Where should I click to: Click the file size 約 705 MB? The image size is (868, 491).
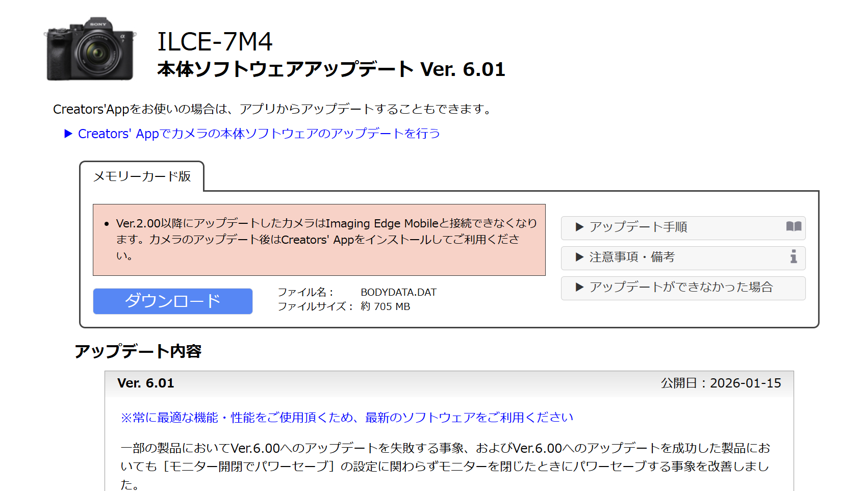point(385,306)
